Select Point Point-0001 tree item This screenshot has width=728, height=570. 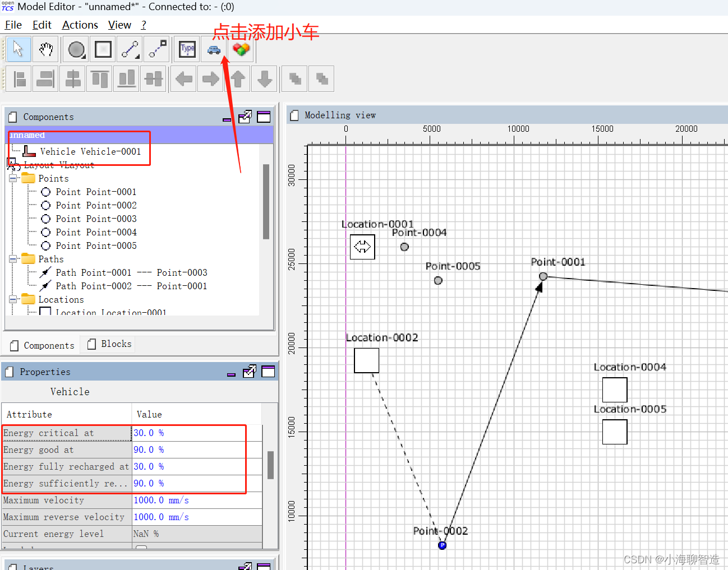[96, 192]
